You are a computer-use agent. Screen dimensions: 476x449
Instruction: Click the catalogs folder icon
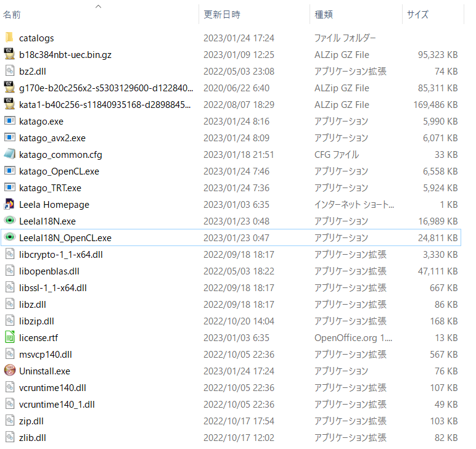(9, 38)
